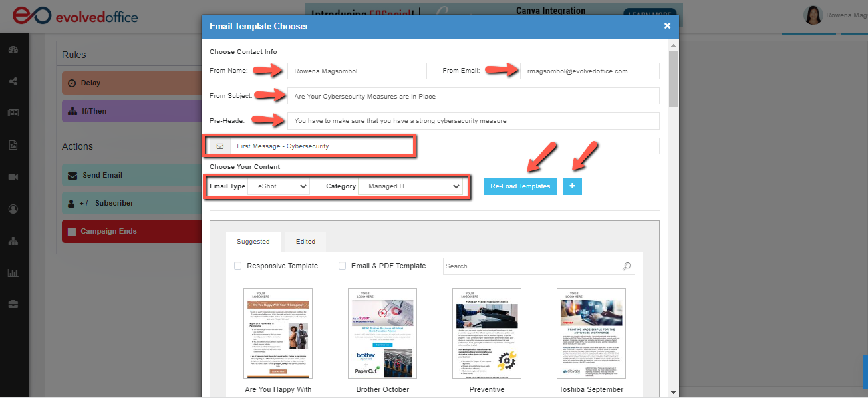Click the Re-Load Templates button

click(x=520, y=186)
